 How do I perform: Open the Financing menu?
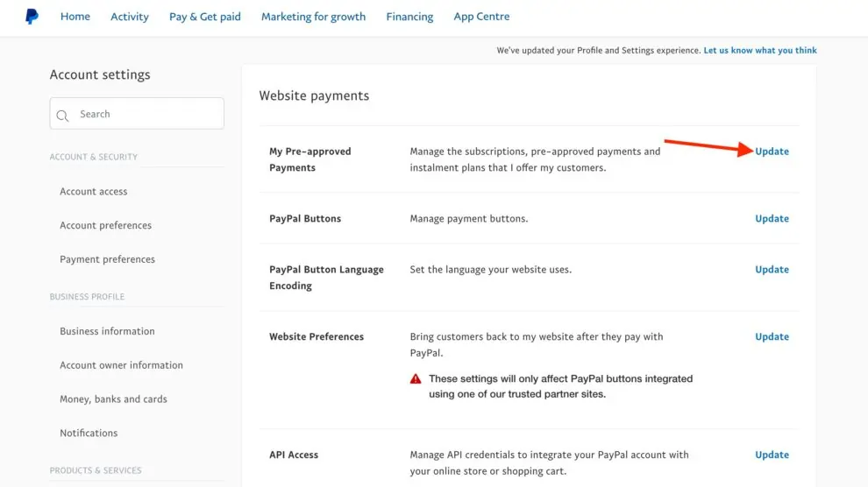[409, 17]
